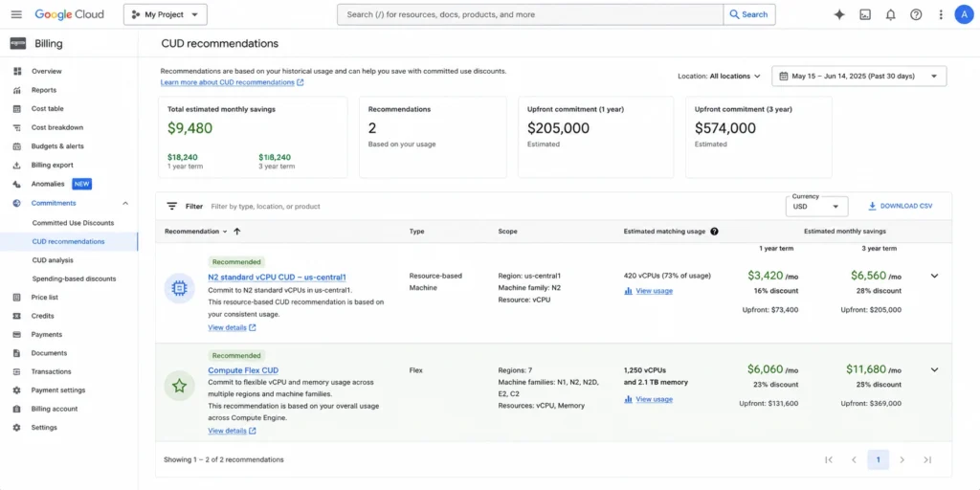Click the Anomalies sidebar icon
The width and height of the screenshot is (980, 490).
point(17,184)
